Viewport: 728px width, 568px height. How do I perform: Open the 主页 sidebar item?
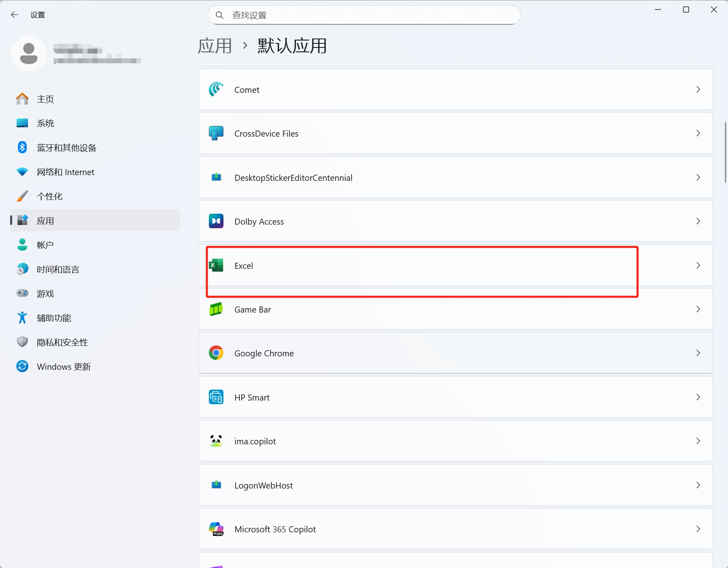[x=95, y=99]
